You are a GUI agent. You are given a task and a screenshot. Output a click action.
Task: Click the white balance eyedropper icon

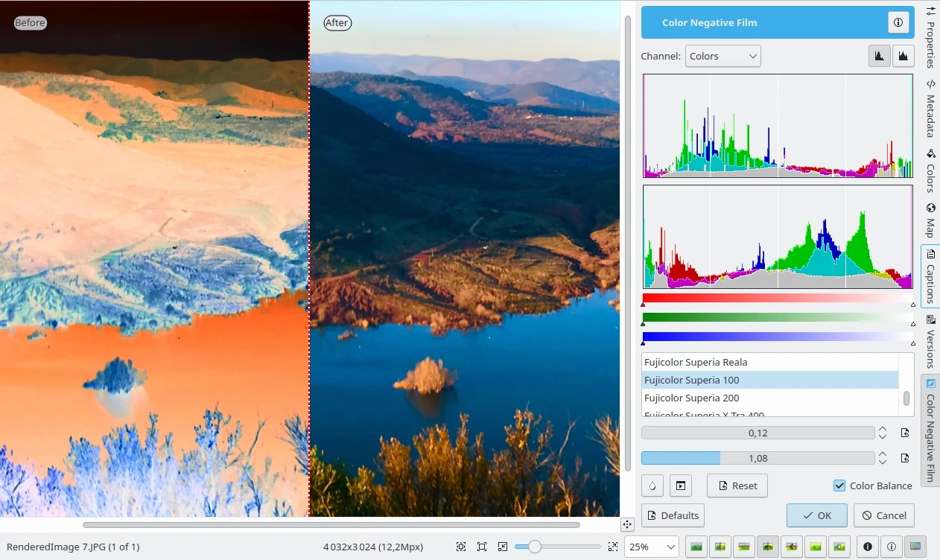652,486
